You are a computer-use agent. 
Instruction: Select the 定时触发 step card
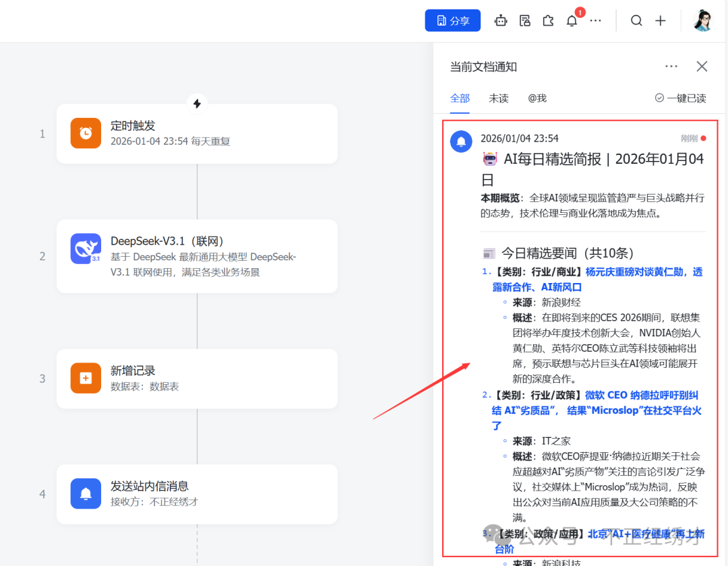(197, 133)
